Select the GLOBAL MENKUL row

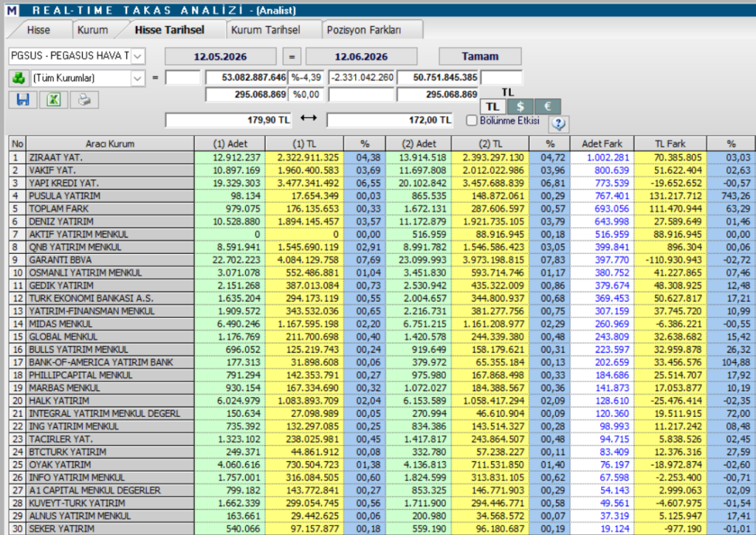pyautogui.click(x=382, y=336)
